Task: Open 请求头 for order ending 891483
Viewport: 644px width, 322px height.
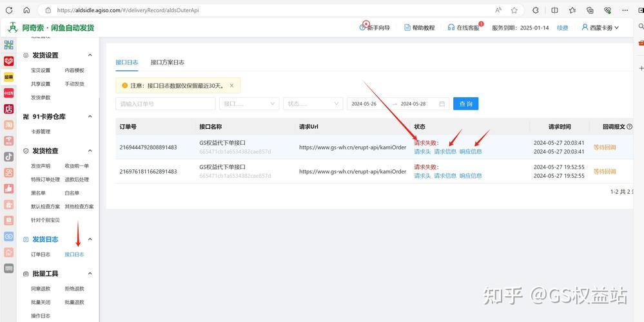Action: click(422, 151)
